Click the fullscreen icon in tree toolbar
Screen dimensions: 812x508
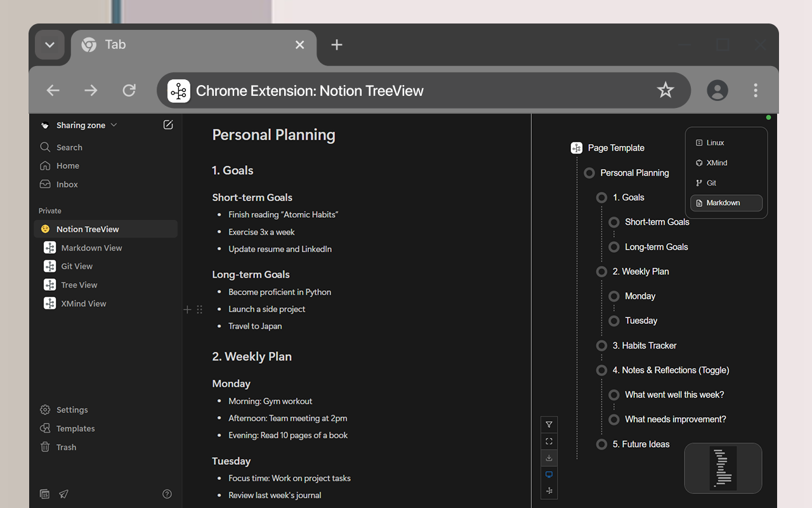pos(549,441)
